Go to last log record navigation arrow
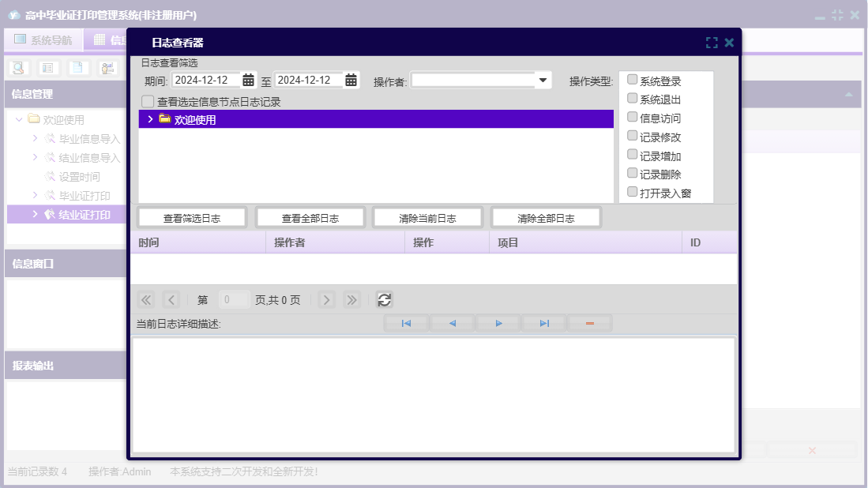Screen dimensions: 868x488 [544, 324]
